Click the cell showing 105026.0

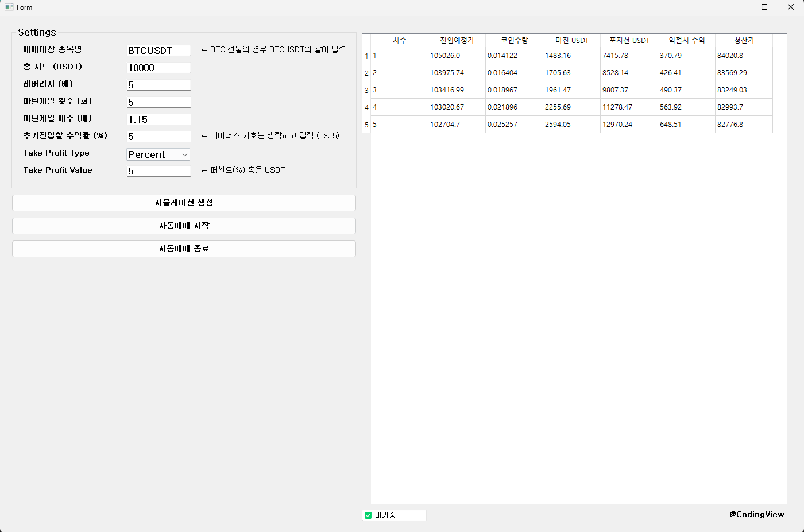tap(457, 56)
